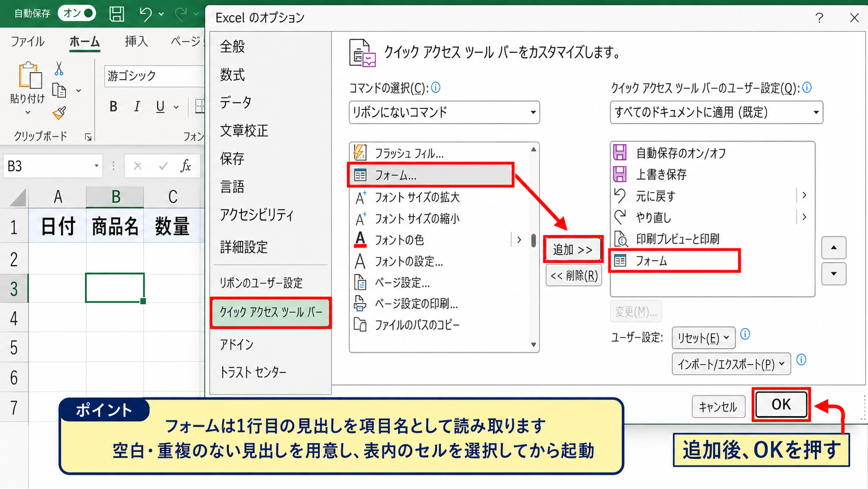Image resolution: width=868 pixels, height=489 pixels.
Task: Open the 文章校正 options category
Action: 244,130
